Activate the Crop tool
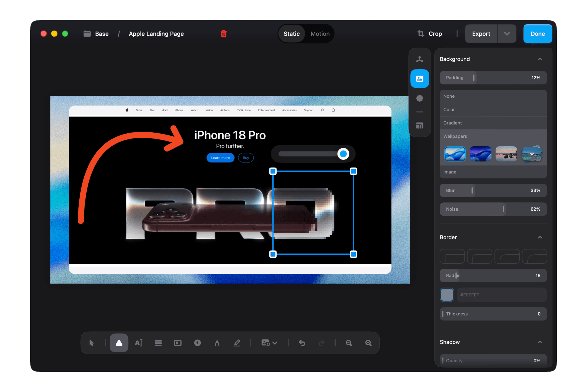587x392 pixels. [x=429, y=34]
